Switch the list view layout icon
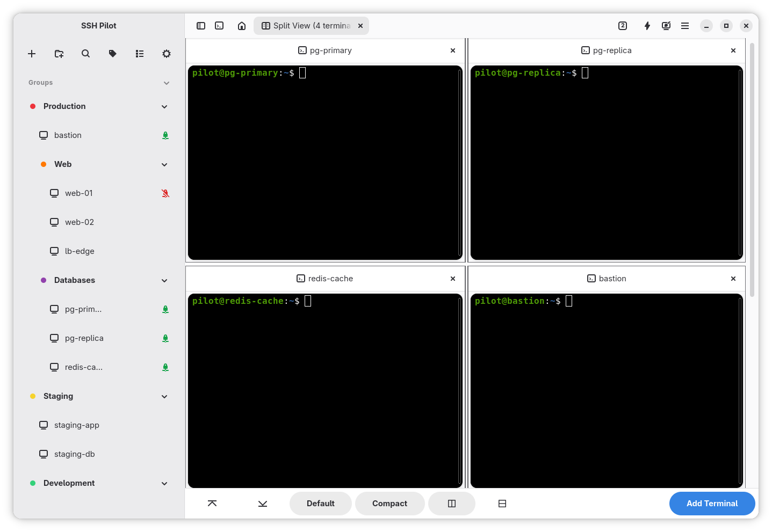 pyautogui.click(x=140, y=54)
